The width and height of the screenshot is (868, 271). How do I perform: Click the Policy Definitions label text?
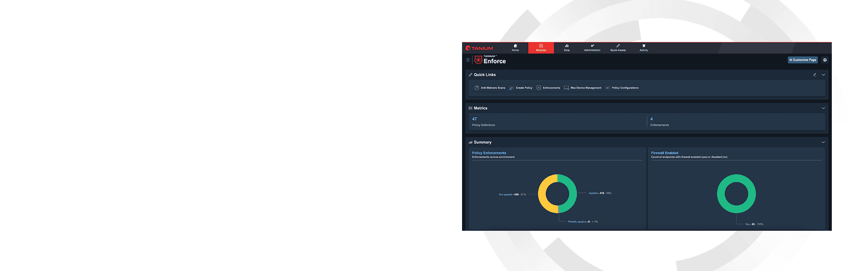pos(483,125)
